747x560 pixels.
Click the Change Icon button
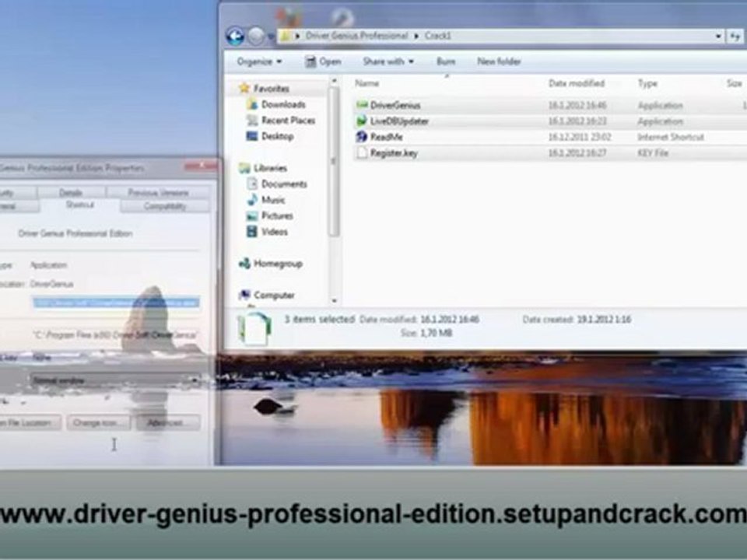point(99,423)
